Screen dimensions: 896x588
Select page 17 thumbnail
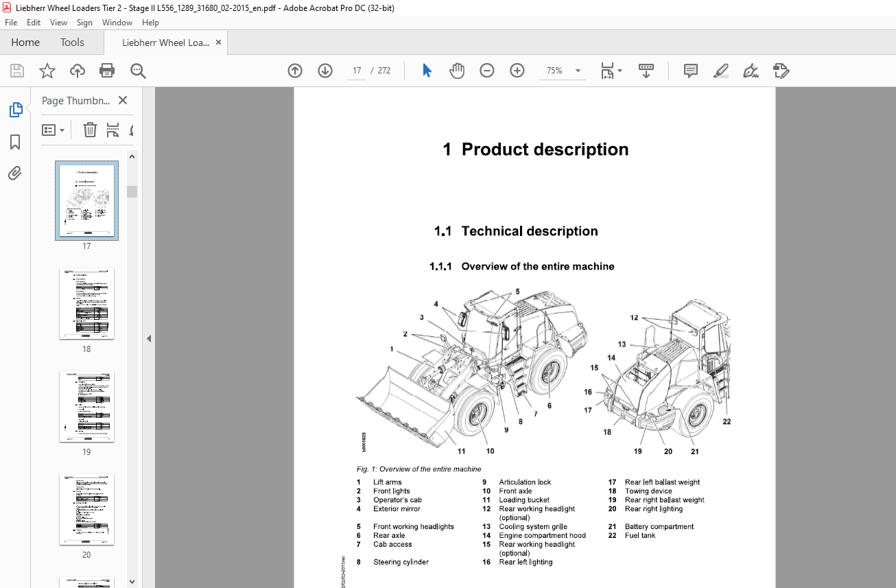(x=86, y=200)
